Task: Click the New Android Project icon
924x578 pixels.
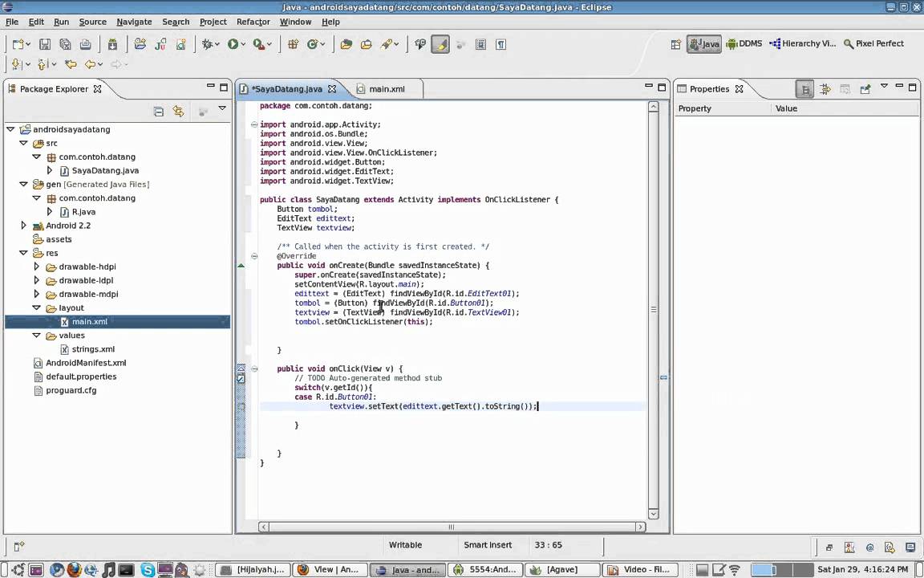Action: pyautogui.click(x=140, y=44)
